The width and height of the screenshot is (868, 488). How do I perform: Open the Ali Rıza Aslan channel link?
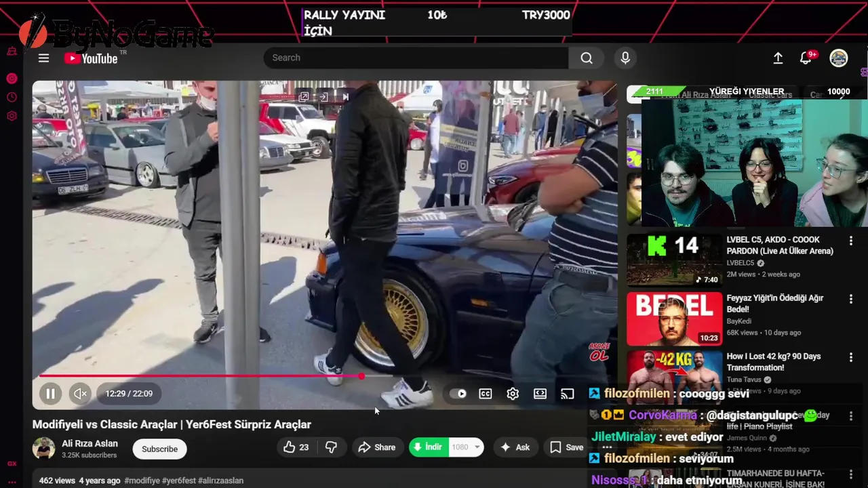click(90, 443)
